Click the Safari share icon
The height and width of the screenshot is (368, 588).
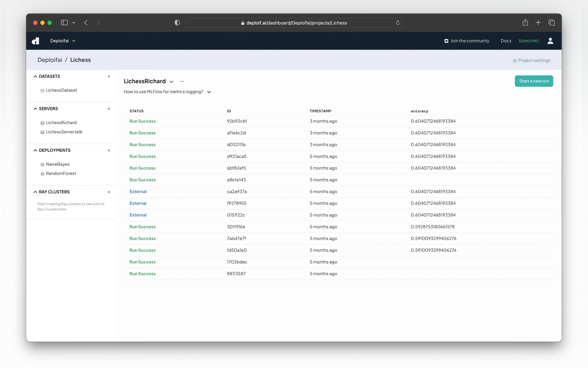[525, 23]
